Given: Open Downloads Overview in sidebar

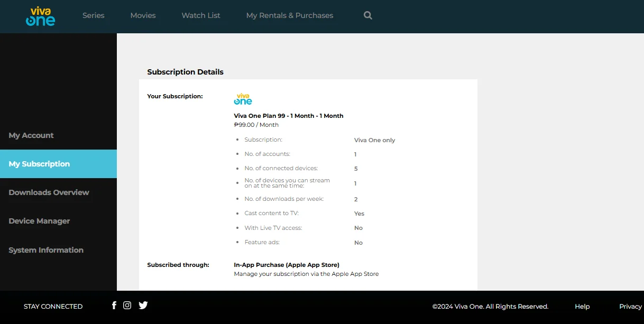Looking at the screenshot, I should 58,192.
